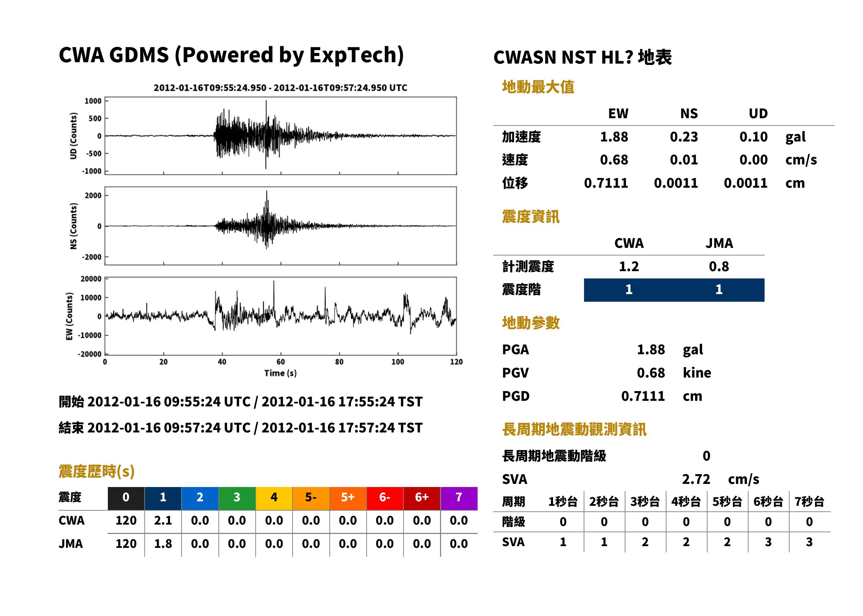Click the PGA value 1.88 gal

(670, 350)
